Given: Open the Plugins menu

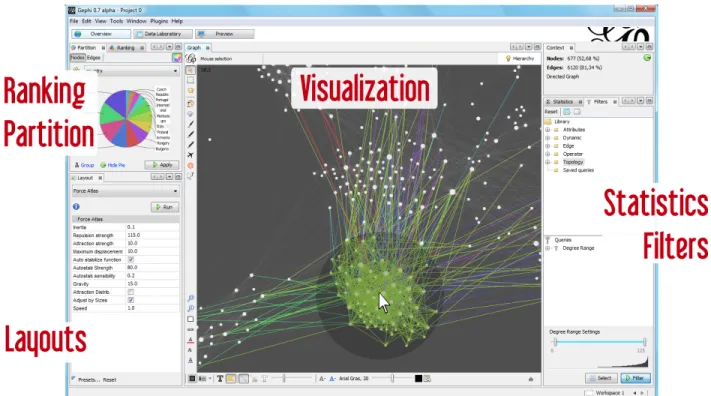Looking at the screenshot, I should tap(159, 21).
